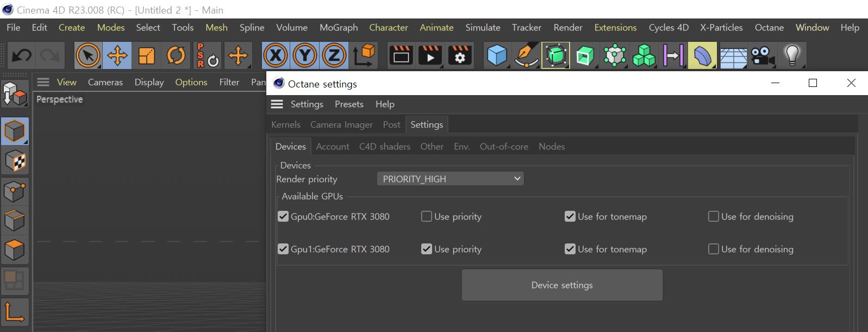
Task: Disable Use for tonemap on Gpu0
Action: click(570, 216)
